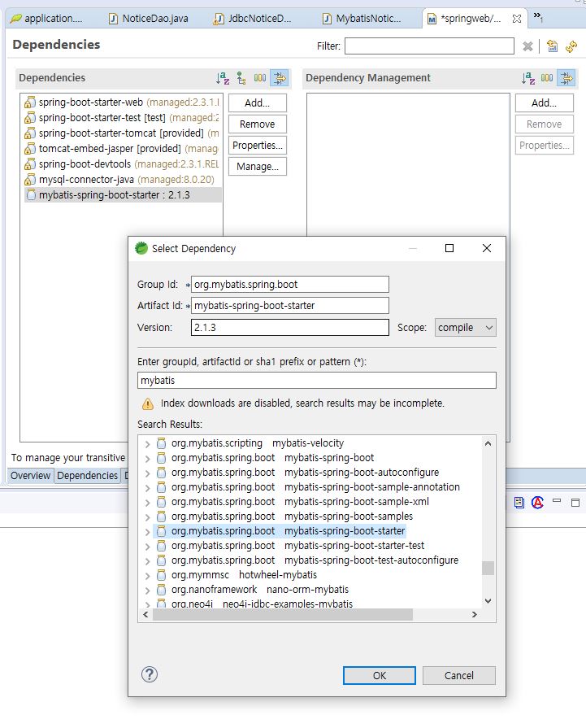This screenshot has width=586, height=728.
Task: Toggle filter icon in Dependency Management panel
Action: 566,78
